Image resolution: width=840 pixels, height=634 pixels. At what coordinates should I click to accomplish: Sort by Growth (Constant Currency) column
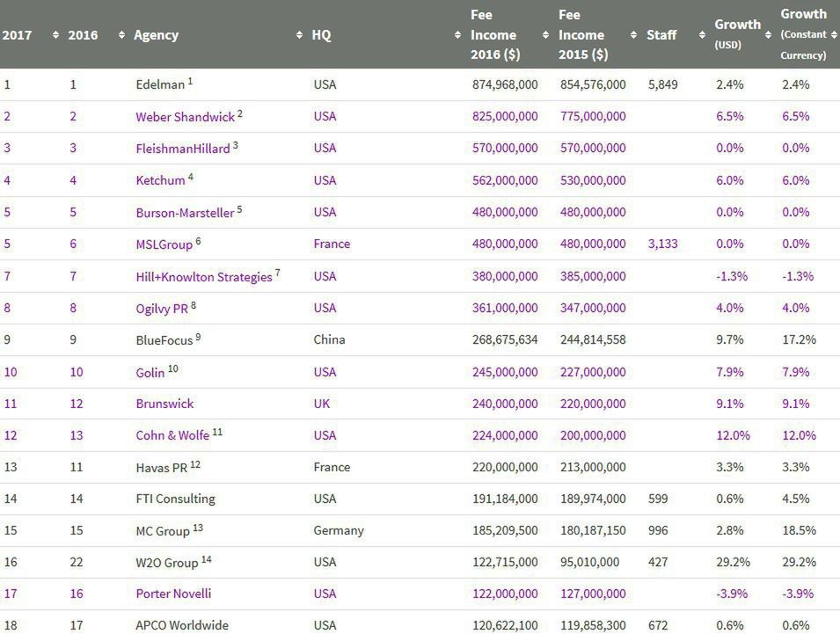click(803, 35)
